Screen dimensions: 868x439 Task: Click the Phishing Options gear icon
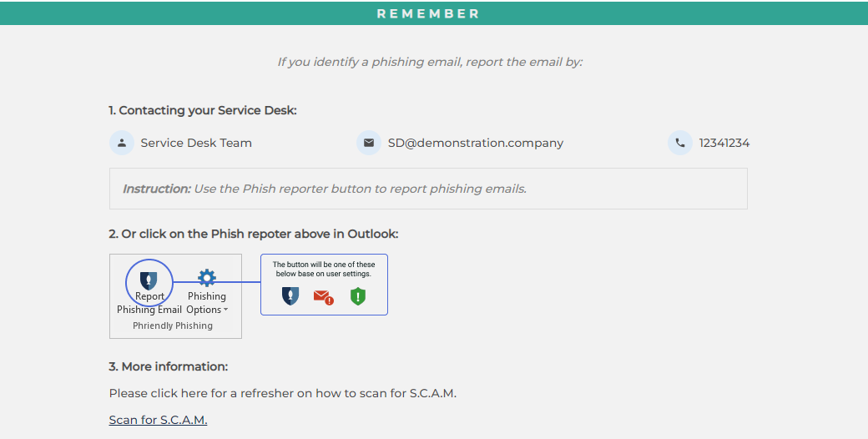(x=207, y=278)
